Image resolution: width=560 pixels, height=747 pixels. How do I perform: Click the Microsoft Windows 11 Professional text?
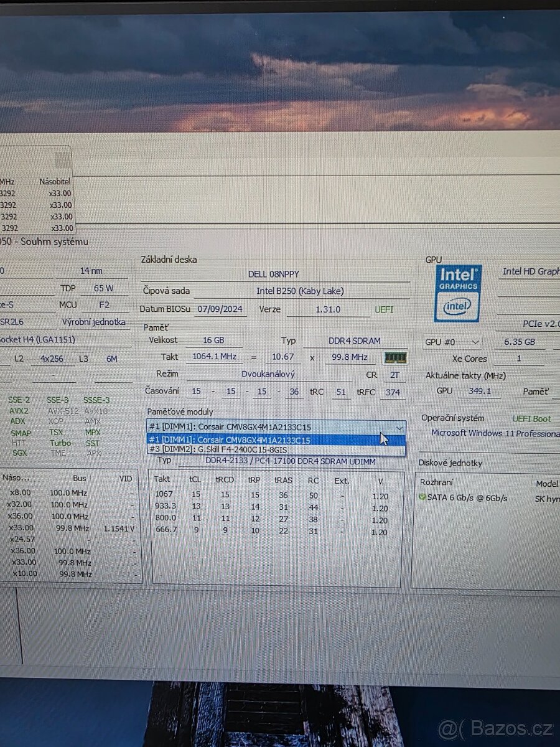point(495,433)
